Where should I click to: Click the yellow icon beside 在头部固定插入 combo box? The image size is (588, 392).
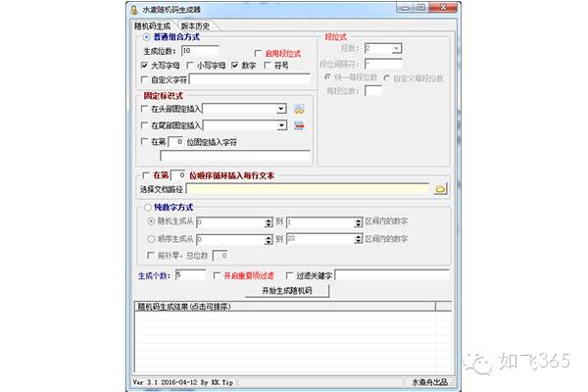coord(299,109)
